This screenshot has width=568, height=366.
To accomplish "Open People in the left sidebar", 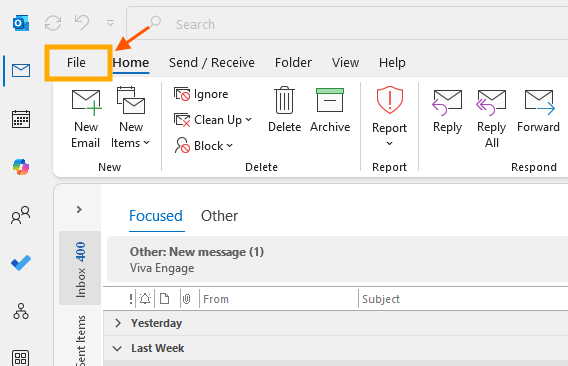I will tap(21, 215).
